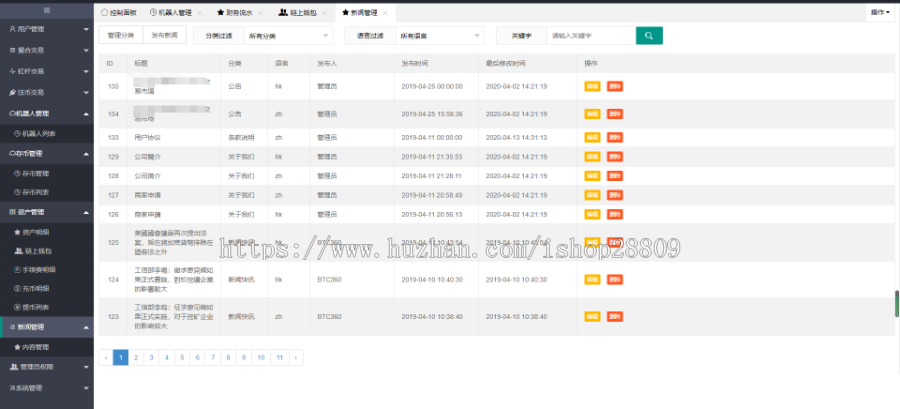This screenshot has height=409, width=900.
Task: Open the 操作 dropdown at top right
Action: [880, 12]
